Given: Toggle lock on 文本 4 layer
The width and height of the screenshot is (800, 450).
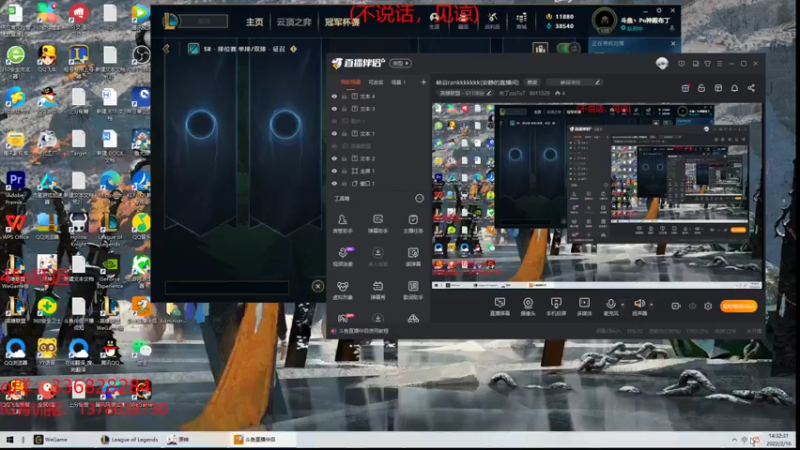Looking at the screenshot, I should [x=344, y=96].
